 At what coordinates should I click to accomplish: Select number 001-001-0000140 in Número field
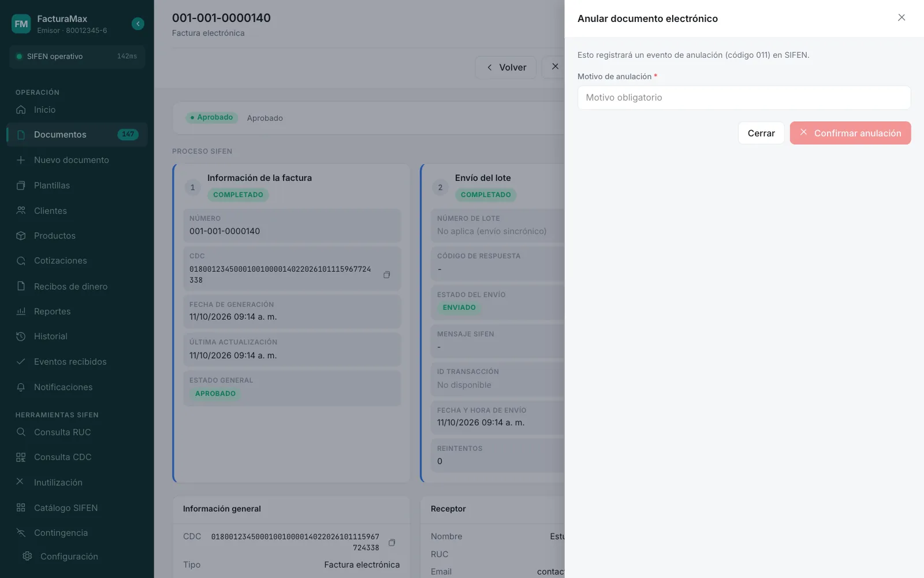pyautogui.click(x=225, y=231)
